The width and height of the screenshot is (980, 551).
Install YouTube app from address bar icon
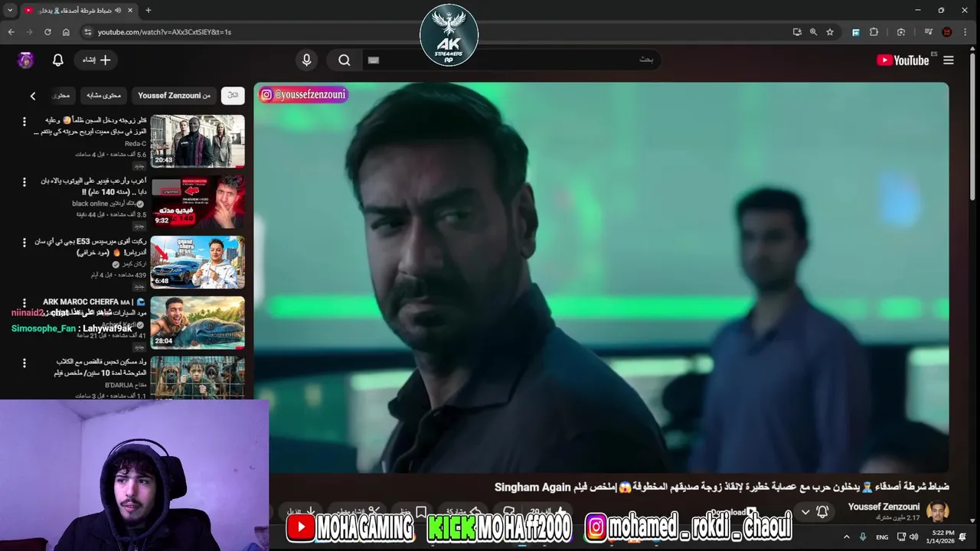797,32
